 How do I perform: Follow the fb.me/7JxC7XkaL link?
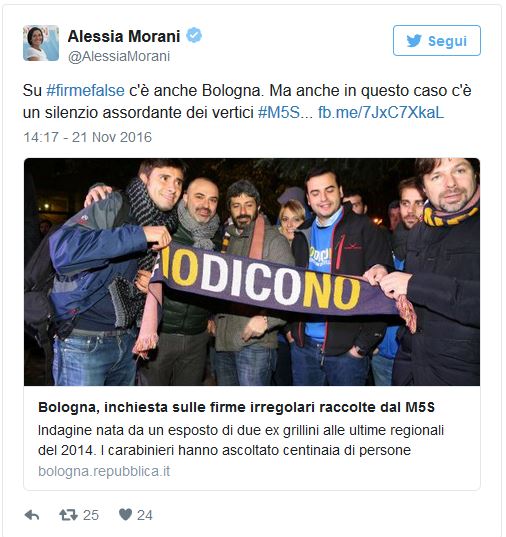381,112
